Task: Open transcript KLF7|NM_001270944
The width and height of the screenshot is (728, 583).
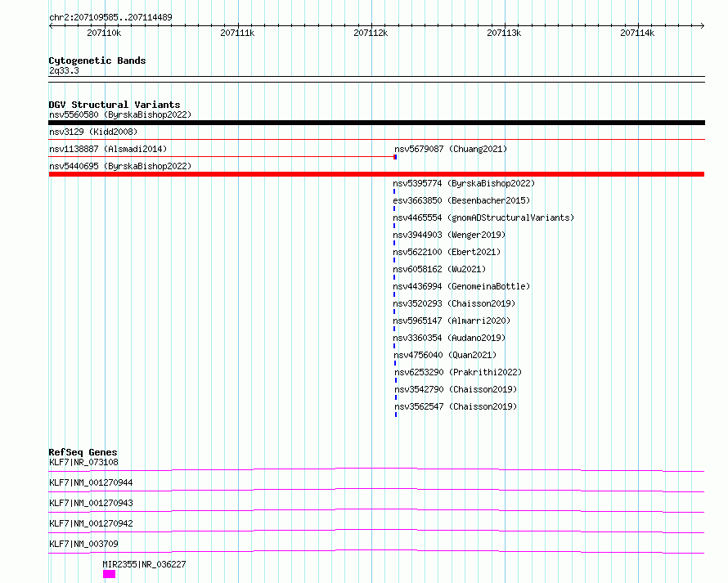Action: click(91, 482)
